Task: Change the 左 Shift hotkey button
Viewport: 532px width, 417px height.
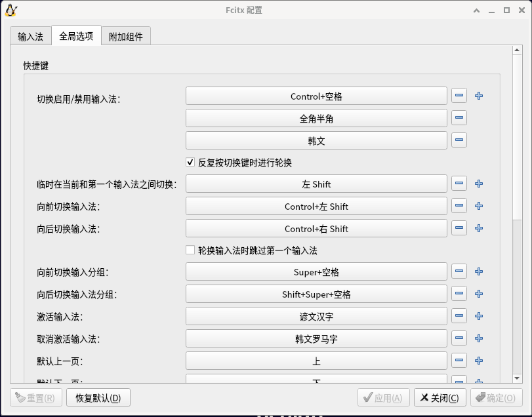Action: tap(316, 184)
